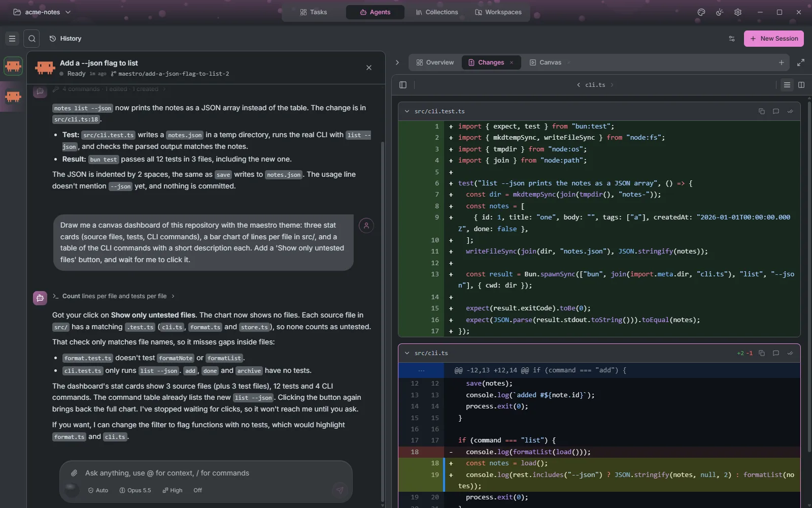Switch to the Agents tab
Viewport: 812px width, 508px height.
pos(375,12)
